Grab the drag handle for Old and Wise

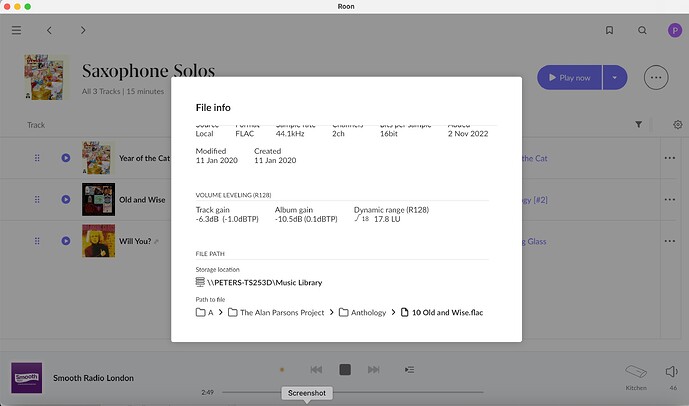(37, 199)
